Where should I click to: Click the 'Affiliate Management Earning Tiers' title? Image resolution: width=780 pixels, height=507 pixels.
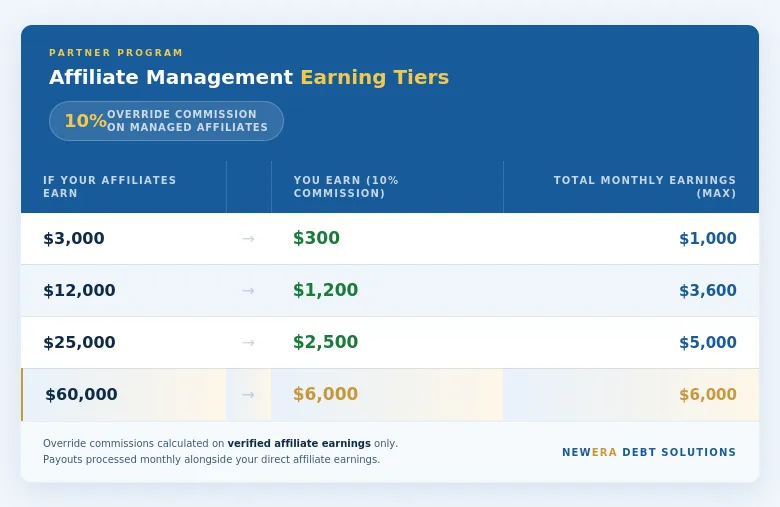click(x=249, y=77)
